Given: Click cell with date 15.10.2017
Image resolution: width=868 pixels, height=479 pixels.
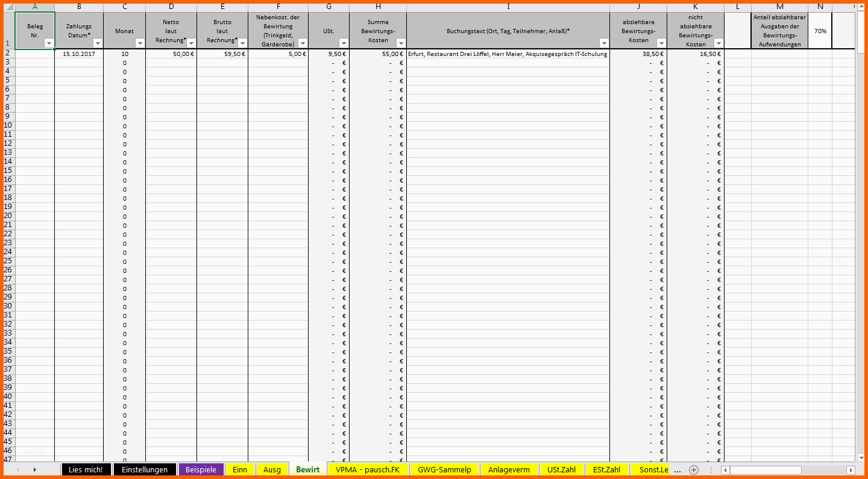Looking at the screenshot, I should [79, 54].
